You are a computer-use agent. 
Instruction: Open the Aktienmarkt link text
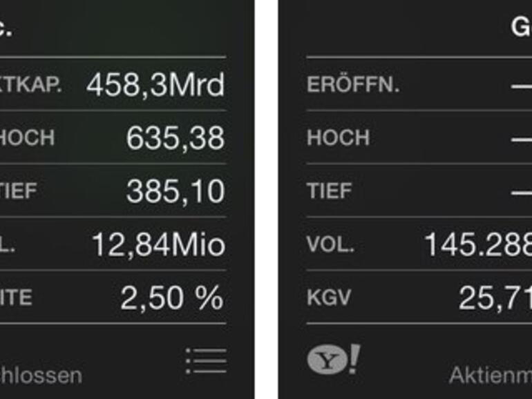(490, 375)
